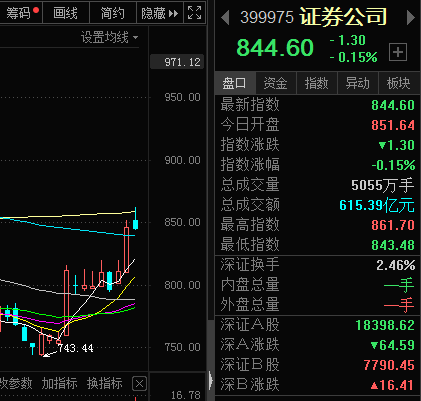
Task: Activate the 画线 drawing tool
Action: coord(65,13)
